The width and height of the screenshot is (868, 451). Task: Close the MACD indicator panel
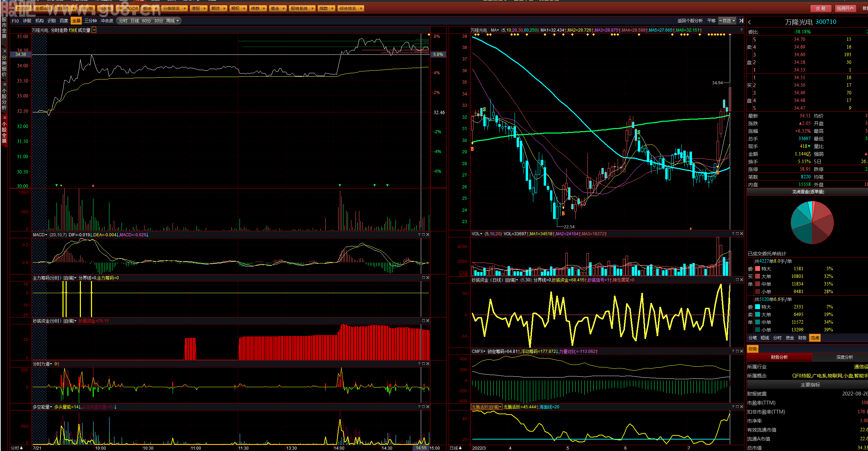click(x=428, y=235)
